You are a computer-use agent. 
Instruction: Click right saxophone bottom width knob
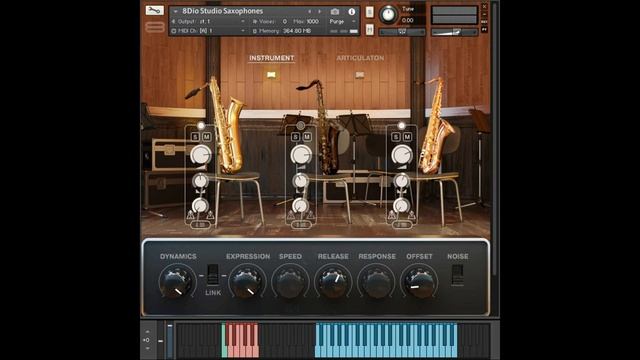(x=402, y=205)
